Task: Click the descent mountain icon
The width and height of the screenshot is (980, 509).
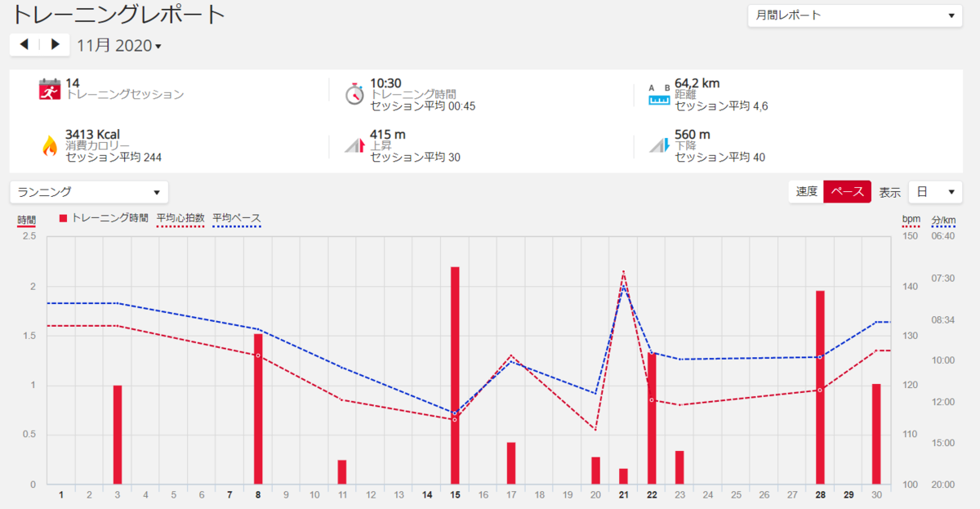Action: [x=659, y=145]
